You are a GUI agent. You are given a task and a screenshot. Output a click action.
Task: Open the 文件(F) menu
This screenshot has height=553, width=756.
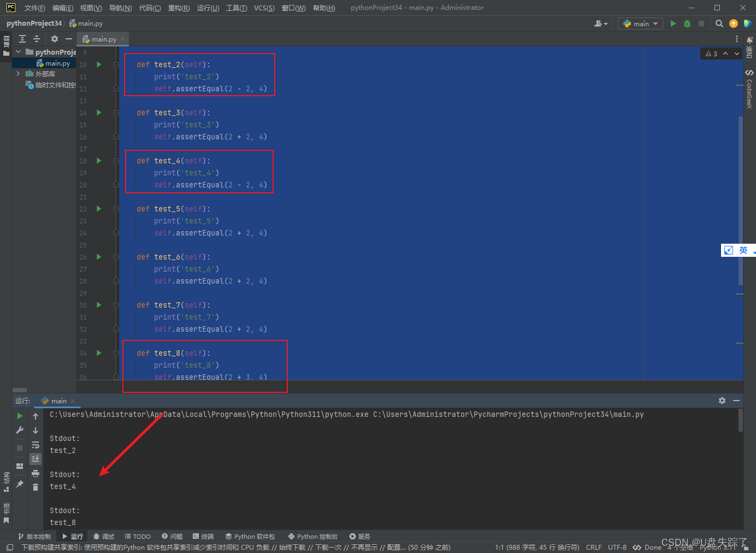coord(34,8)
